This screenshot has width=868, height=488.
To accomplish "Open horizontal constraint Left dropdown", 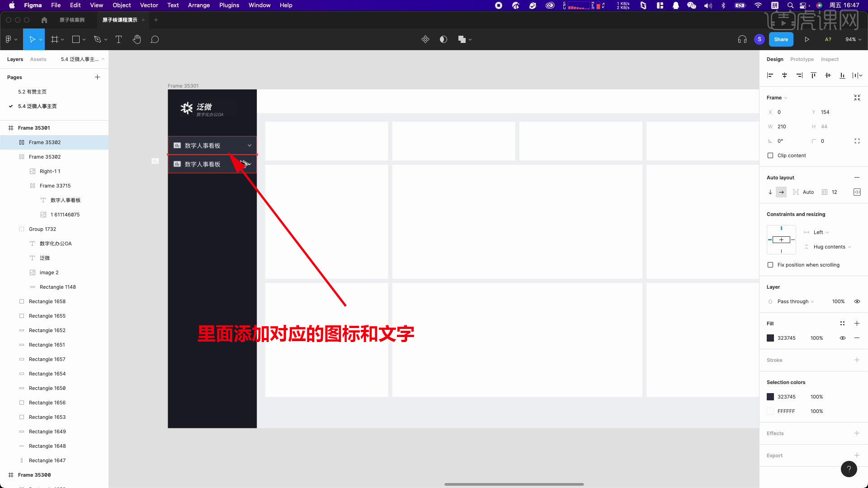I will pyautogui.click(x=821, y=232).
